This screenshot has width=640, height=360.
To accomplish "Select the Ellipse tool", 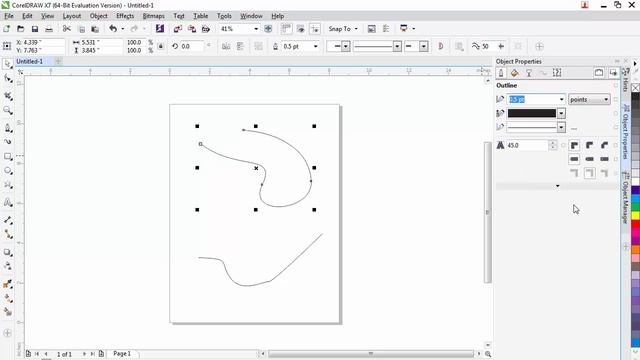I will (x=7, y=171).
